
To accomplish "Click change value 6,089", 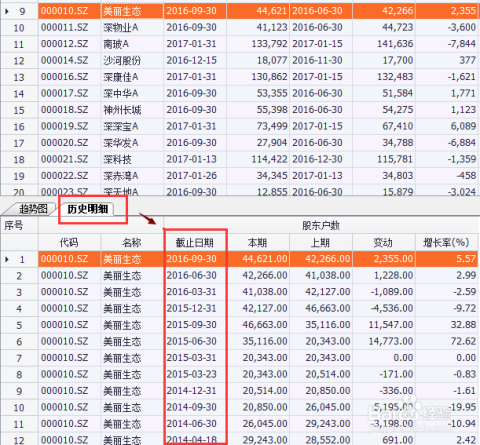I will pyautogui.click(x=463, y=126).
